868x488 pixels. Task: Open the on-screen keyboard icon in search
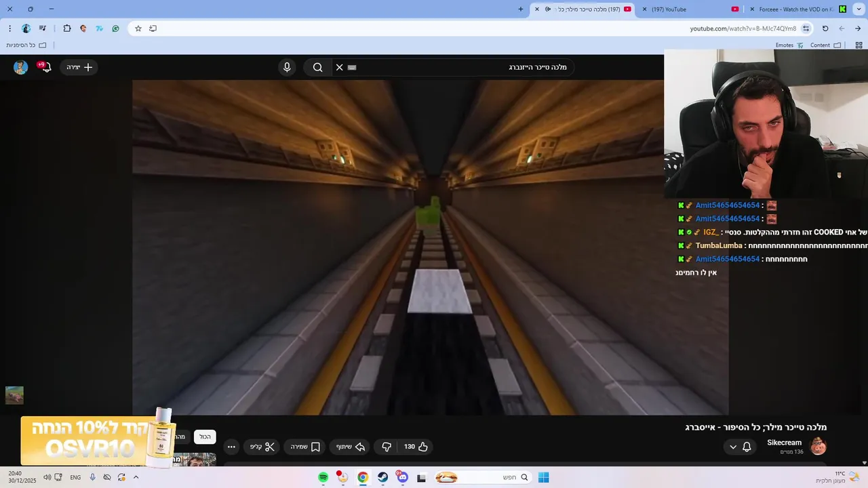coord(352,67)
